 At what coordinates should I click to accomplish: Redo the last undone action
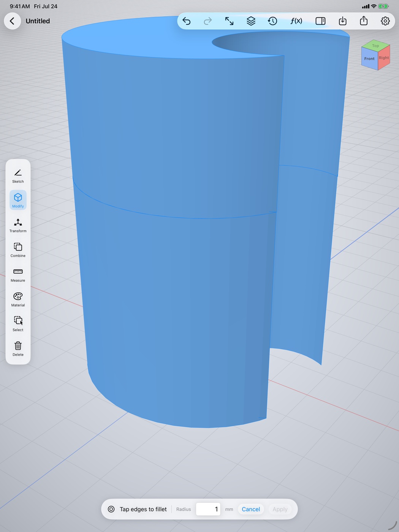pyautogui.click(x=208, y=21)
